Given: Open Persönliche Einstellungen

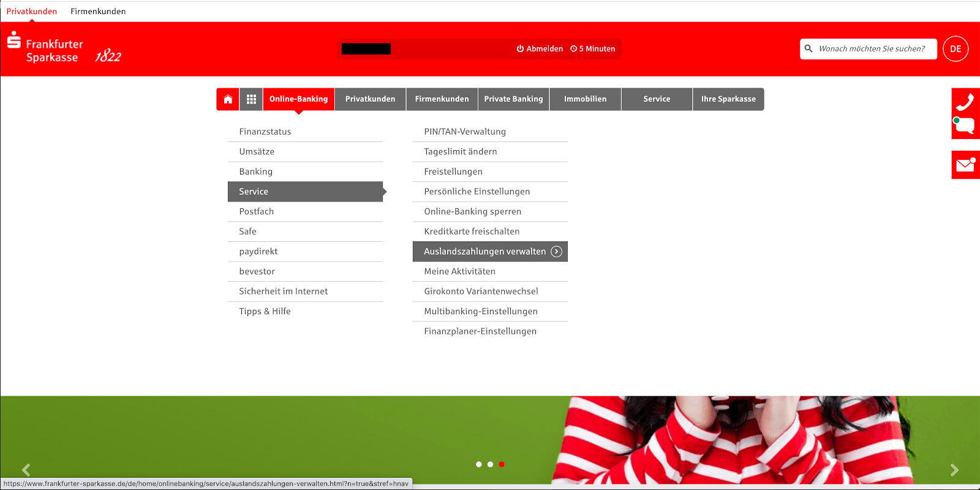Looking at the screenshot, I should coord(490,192).
